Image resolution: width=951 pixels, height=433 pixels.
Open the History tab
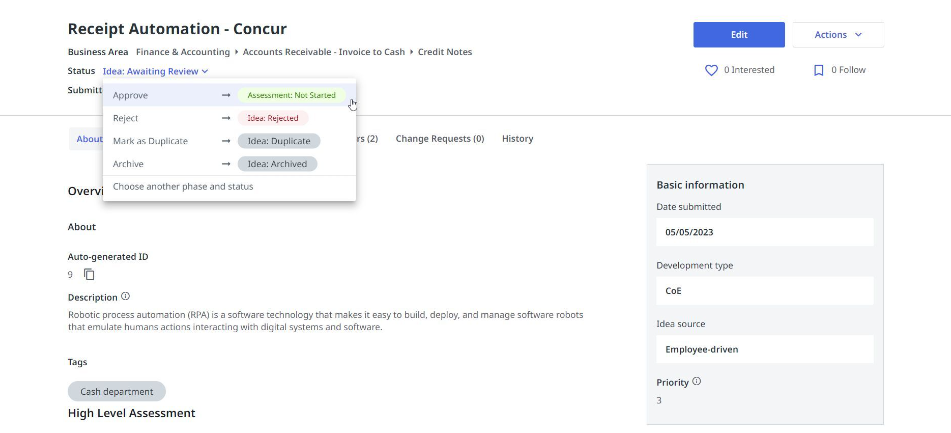tap(517, 139)
